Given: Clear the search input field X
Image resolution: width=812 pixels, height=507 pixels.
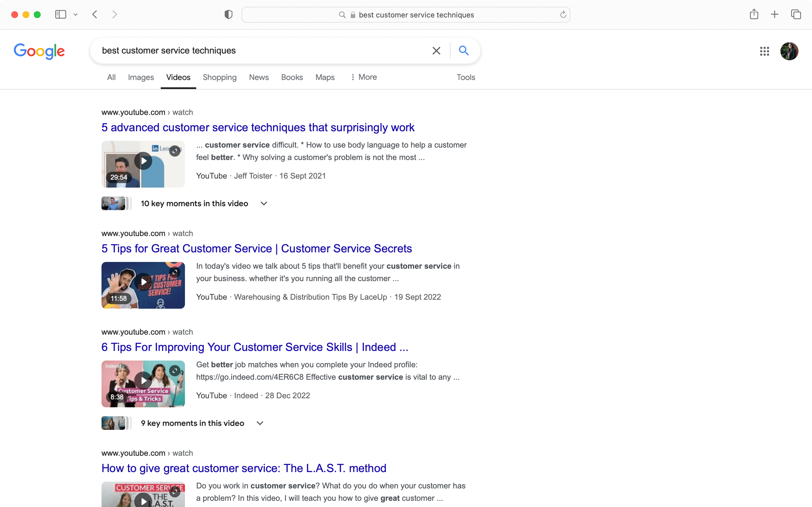Looking at the screenshot, I should (x=436, y=50).
